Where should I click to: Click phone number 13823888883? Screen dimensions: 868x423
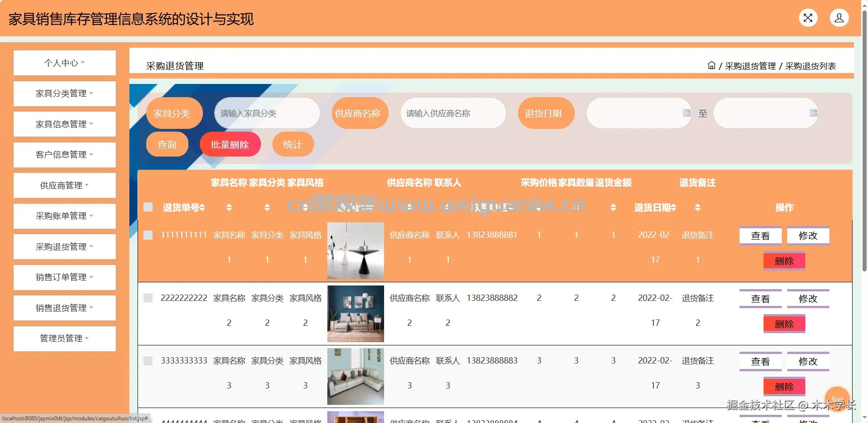(x=492, y=360)
